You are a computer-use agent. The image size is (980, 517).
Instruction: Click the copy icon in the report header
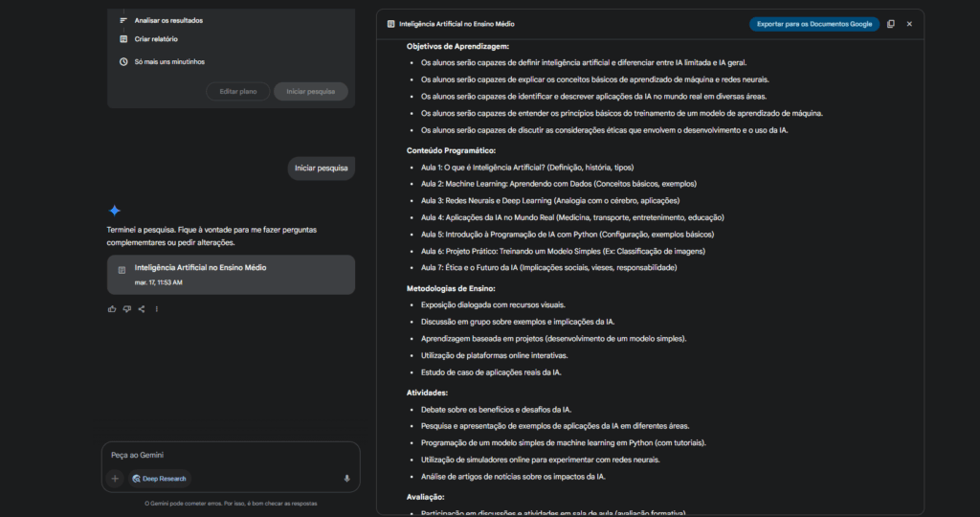891,24
